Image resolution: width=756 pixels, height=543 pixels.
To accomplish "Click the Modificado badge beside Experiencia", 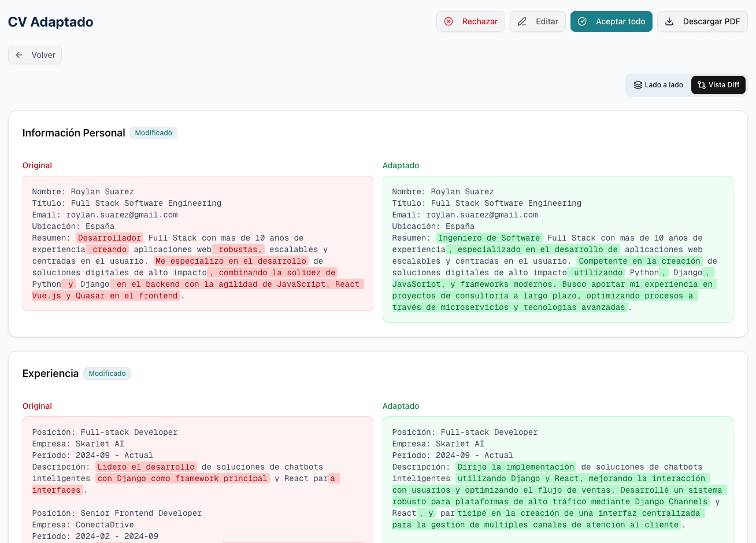I will [x=107, y=374].
